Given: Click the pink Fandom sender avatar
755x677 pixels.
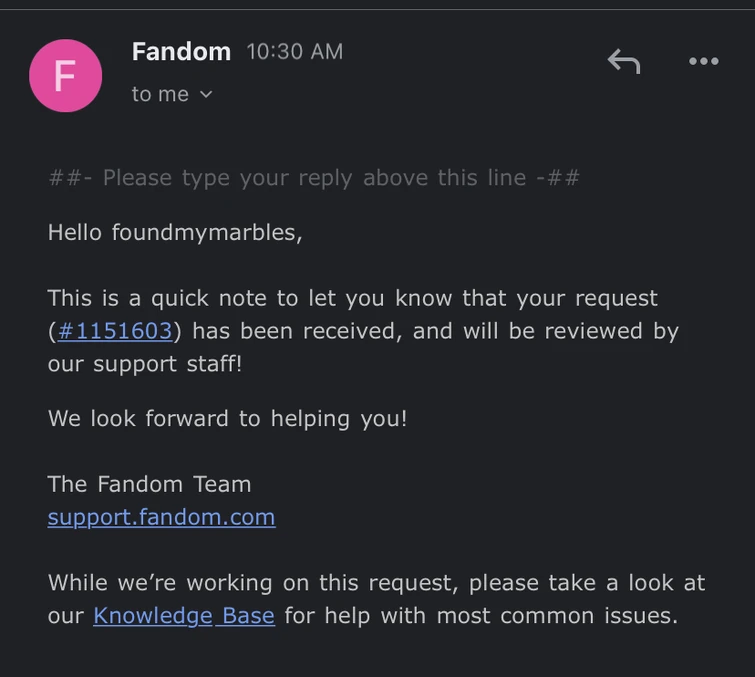Looking at the screenshot, I should [x=65, y=76].
